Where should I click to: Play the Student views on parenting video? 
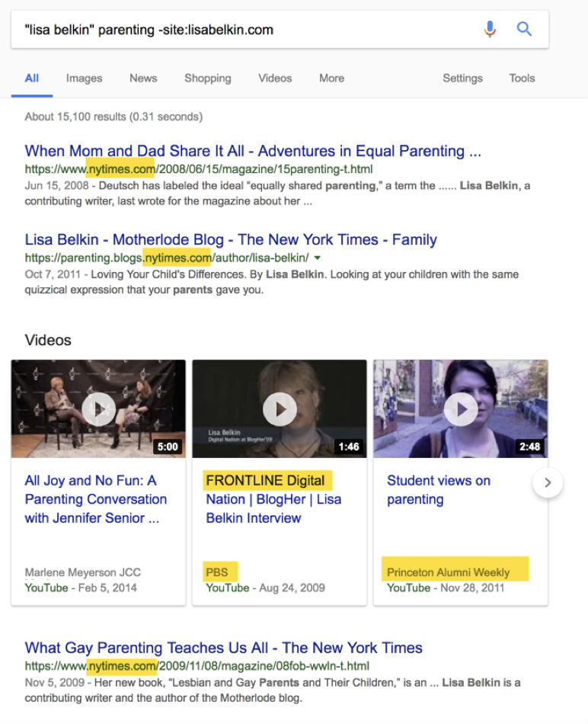(x=461, y=409)
